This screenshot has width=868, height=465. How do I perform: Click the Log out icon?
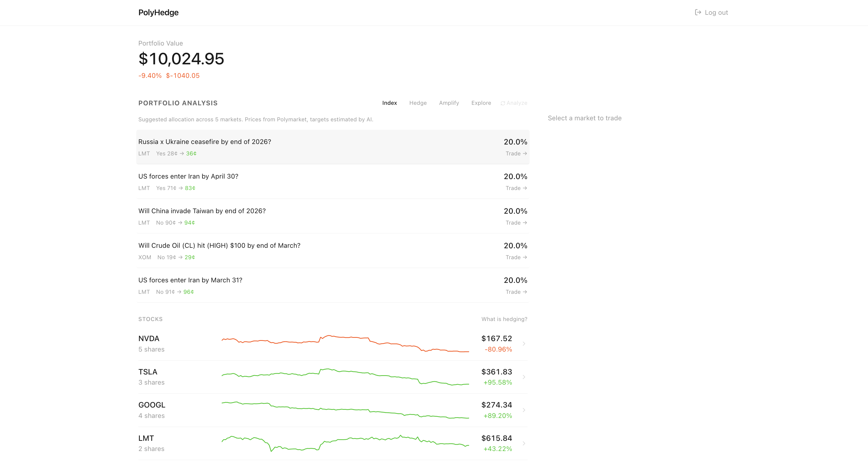point(698,12)
